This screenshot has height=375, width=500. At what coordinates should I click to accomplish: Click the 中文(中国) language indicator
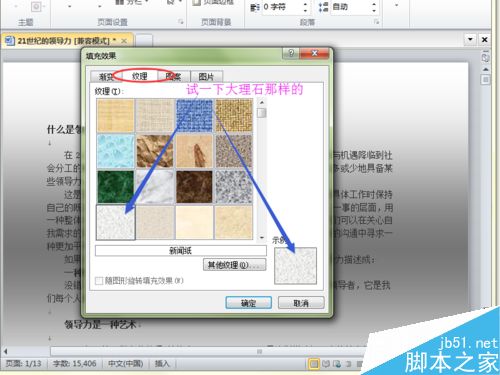pos(126,363)
